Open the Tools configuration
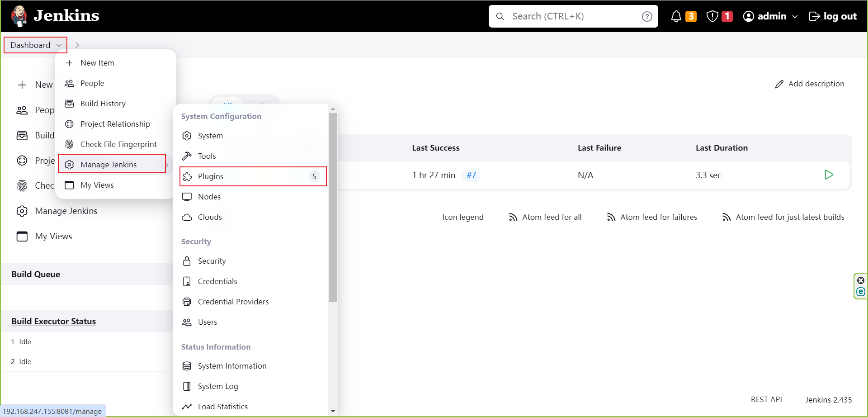Image resolution: width=868 pixels, height=417 pixels. 208,156
